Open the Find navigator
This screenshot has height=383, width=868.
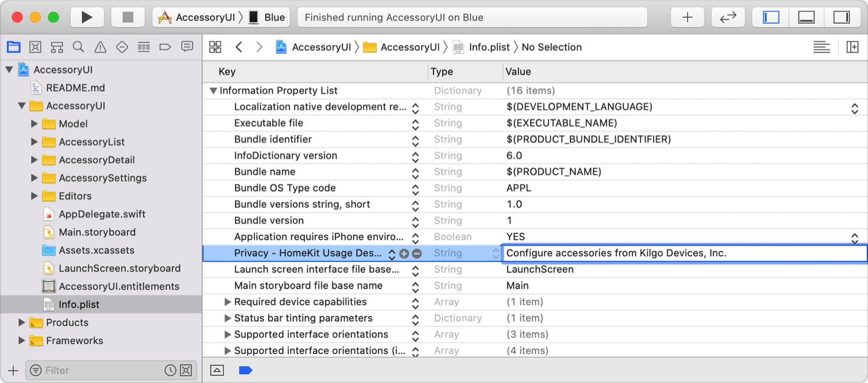click(x=79, y=47)
